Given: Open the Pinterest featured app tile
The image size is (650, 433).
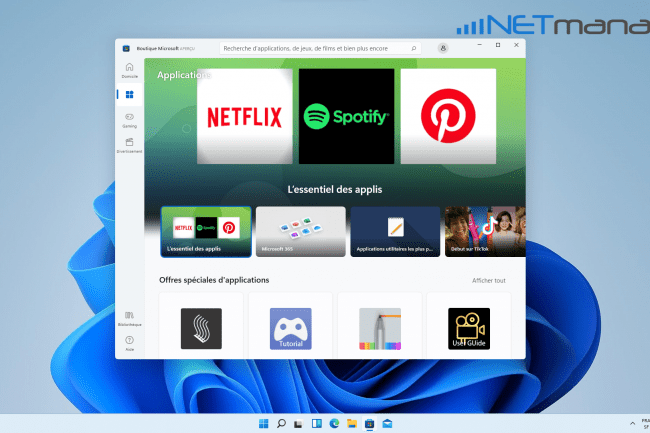Looking at the screenshot, I should (x=447, y=116).
